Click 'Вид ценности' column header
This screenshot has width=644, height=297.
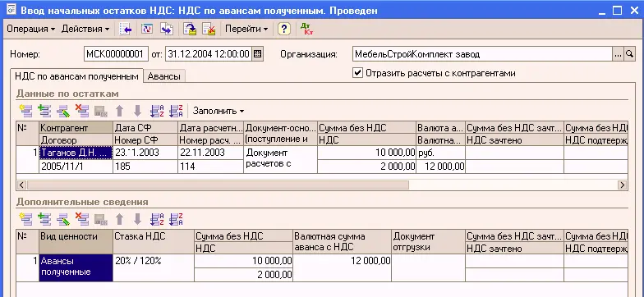click(x=76, y=241)
